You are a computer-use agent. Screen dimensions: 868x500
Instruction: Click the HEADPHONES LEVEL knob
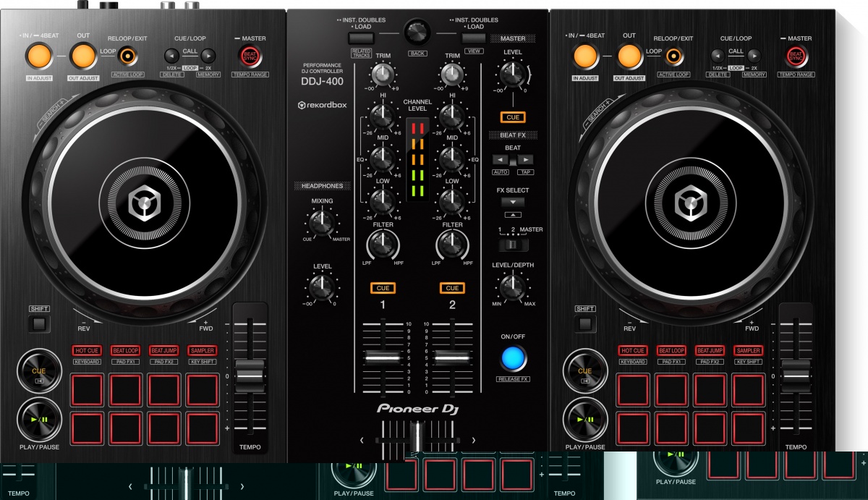321,287
